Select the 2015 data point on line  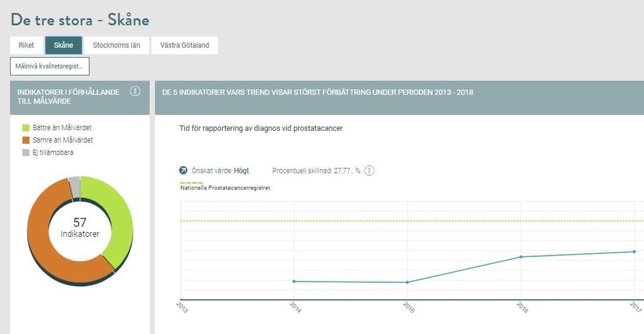click(408, 282)
